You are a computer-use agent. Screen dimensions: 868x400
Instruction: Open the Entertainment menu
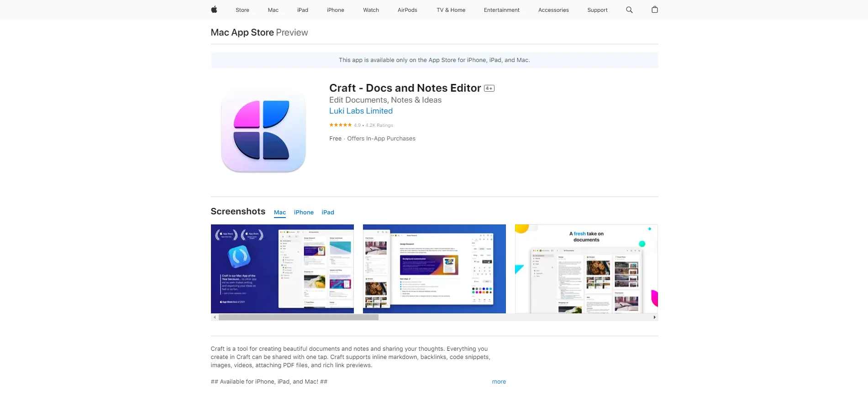[502, 10]
